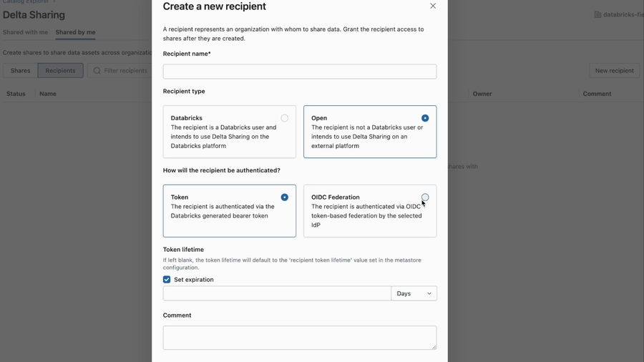Open the Days unit dropdown

414,293
